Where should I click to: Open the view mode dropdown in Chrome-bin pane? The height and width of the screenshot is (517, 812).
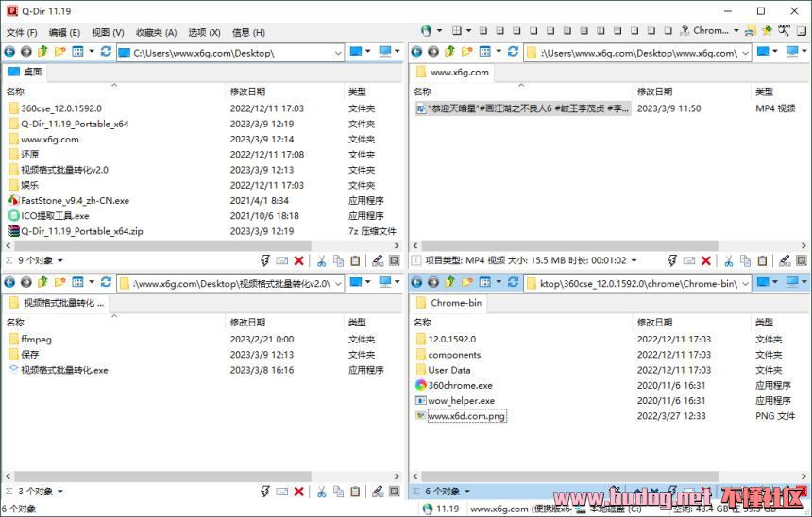click(x=499, y=282)
